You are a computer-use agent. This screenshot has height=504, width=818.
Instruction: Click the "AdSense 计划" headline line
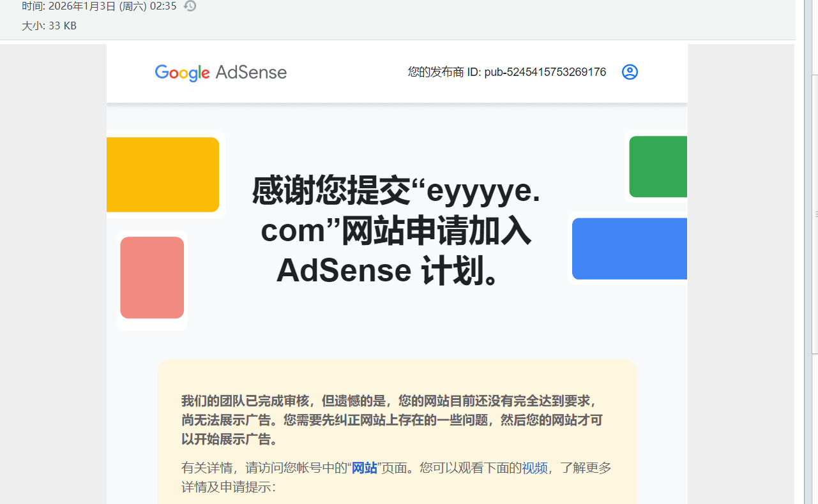388,271
